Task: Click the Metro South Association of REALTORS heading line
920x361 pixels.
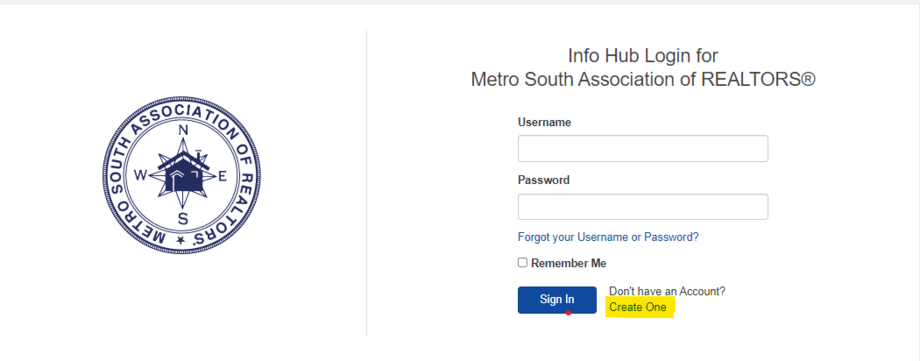Action: click(x=643, y=80)
